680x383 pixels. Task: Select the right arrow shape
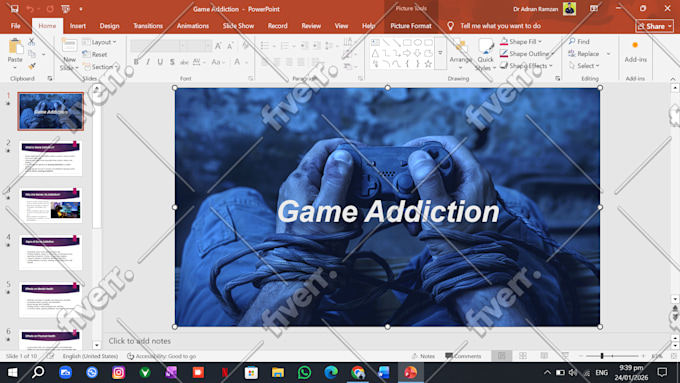[407, 53]
